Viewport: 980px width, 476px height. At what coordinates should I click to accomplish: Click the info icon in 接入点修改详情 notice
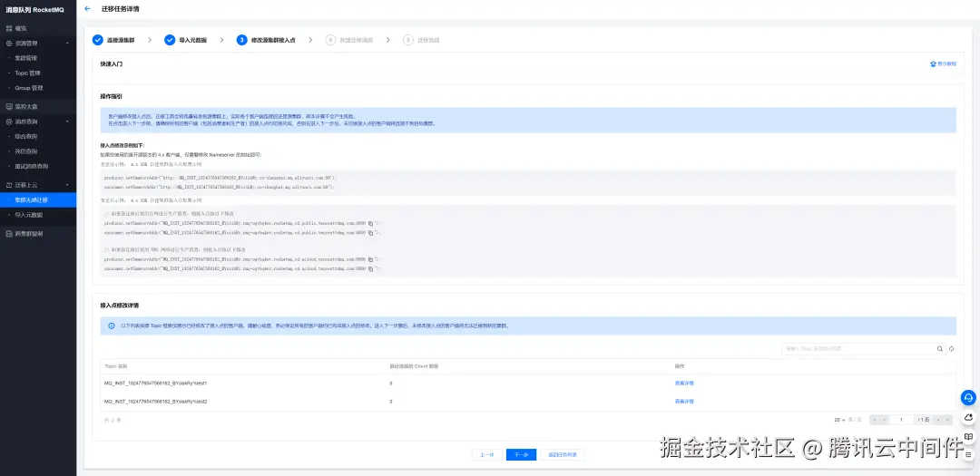[112, 325]
